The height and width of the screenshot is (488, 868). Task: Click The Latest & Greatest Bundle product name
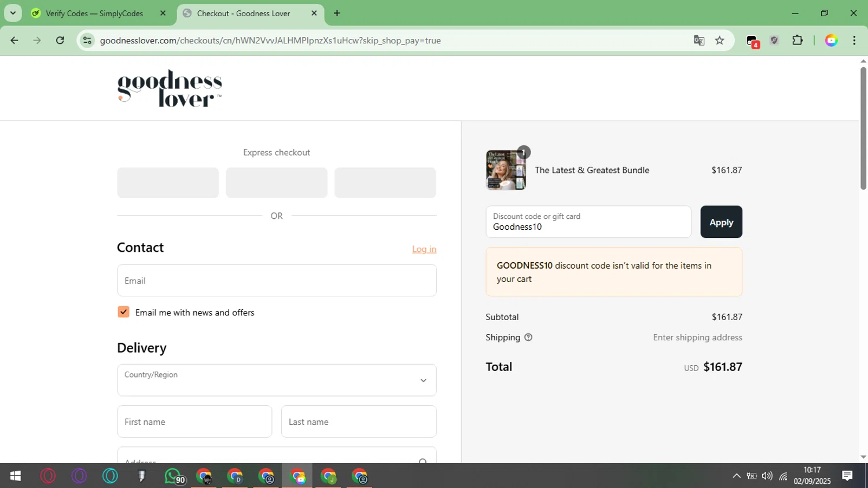coord(592,170)
